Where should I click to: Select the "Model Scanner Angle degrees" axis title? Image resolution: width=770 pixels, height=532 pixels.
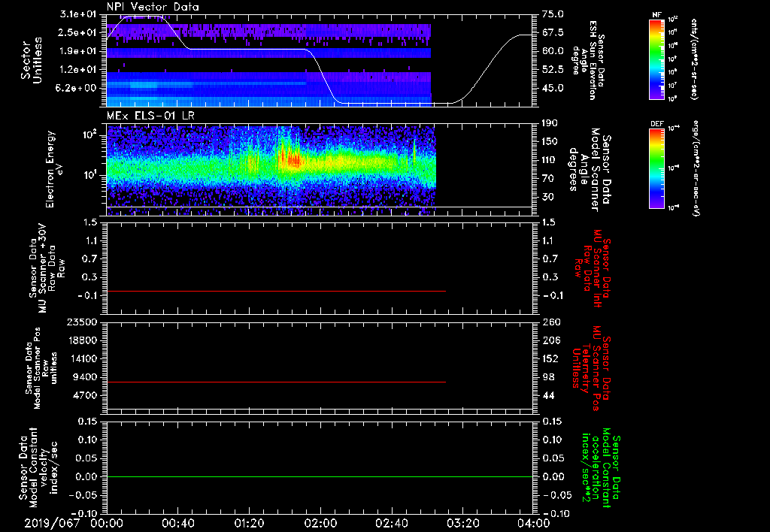[590, 170]
